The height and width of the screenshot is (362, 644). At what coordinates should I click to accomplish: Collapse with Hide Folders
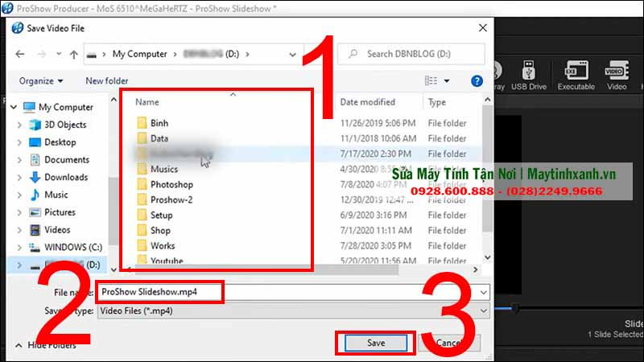46,346
